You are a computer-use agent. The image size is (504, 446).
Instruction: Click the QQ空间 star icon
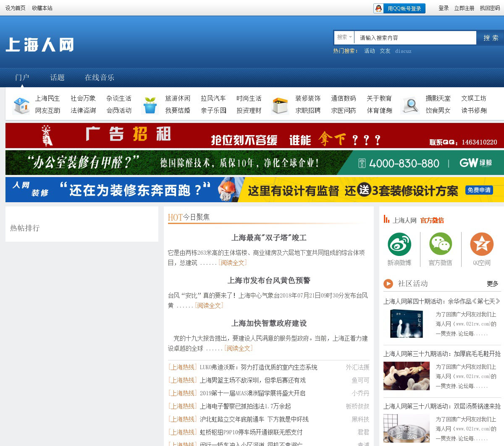click(481, 244)
